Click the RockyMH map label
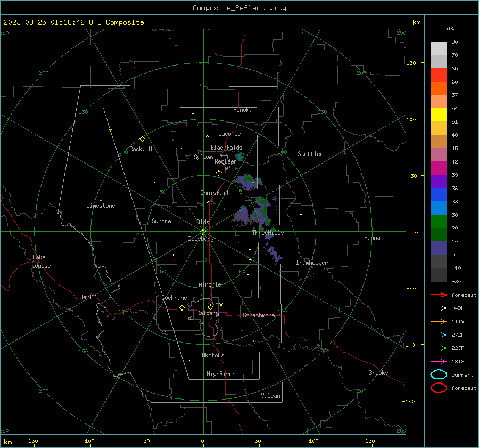Image resolution: width=479 pixels, height=448 pixels. coord(141,149)
